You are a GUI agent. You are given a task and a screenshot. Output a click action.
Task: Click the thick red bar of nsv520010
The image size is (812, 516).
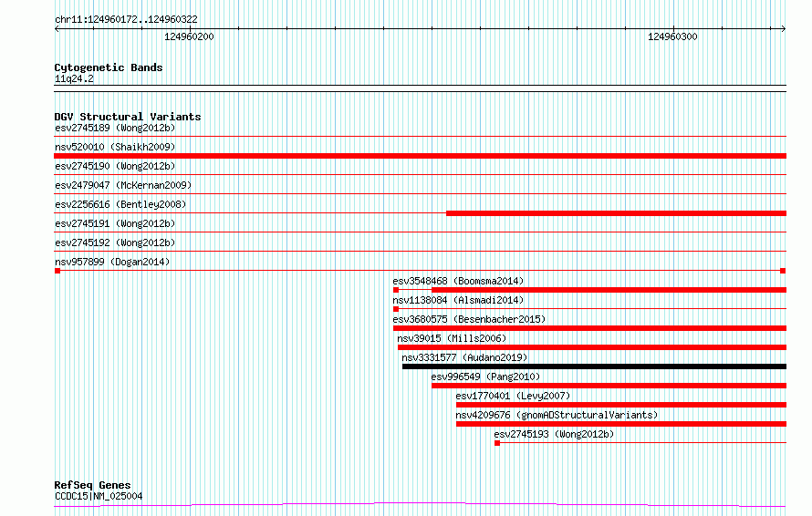[420, 156]
